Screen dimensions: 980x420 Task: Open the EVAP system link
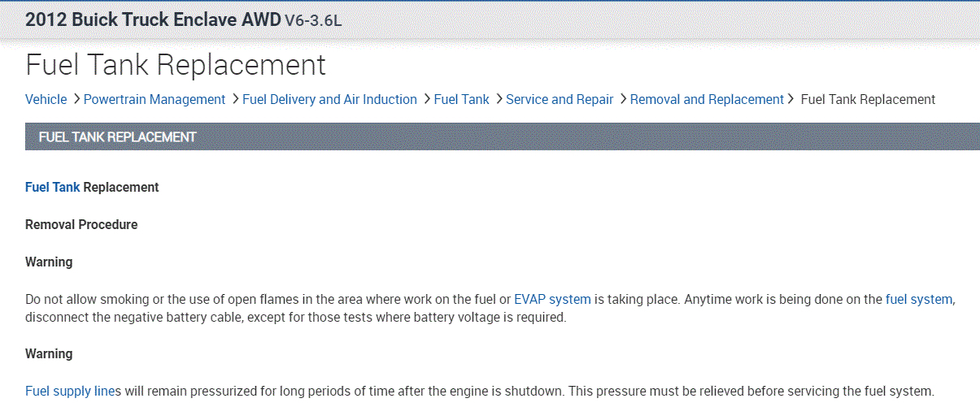click(x=552, y=299)
